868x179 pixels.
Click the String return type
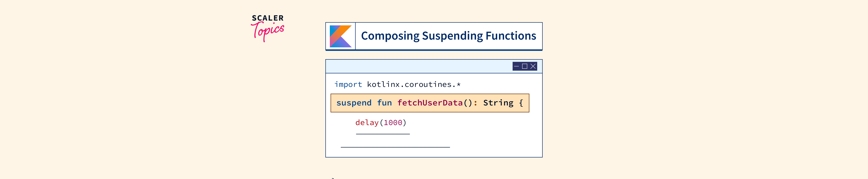498,103
